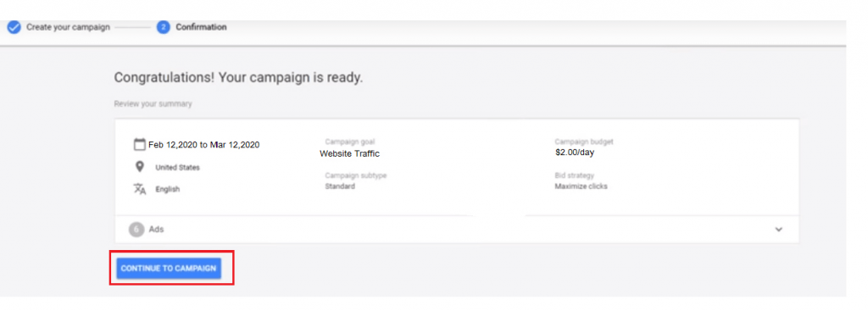Click the Ads count circle badge
The image size is (868, 311).
(x=136, y=230)
